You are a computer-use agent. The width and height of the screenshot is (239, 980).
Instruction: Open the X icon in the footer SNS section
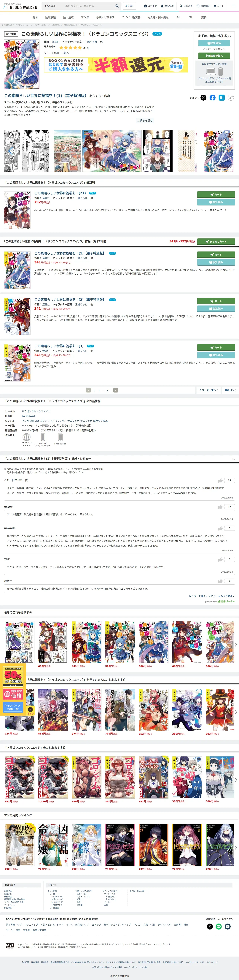tap(209, 926)
